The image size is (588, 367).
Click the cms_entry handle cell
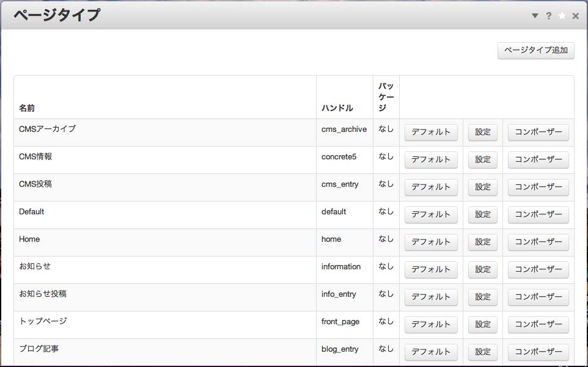point(345,187)
